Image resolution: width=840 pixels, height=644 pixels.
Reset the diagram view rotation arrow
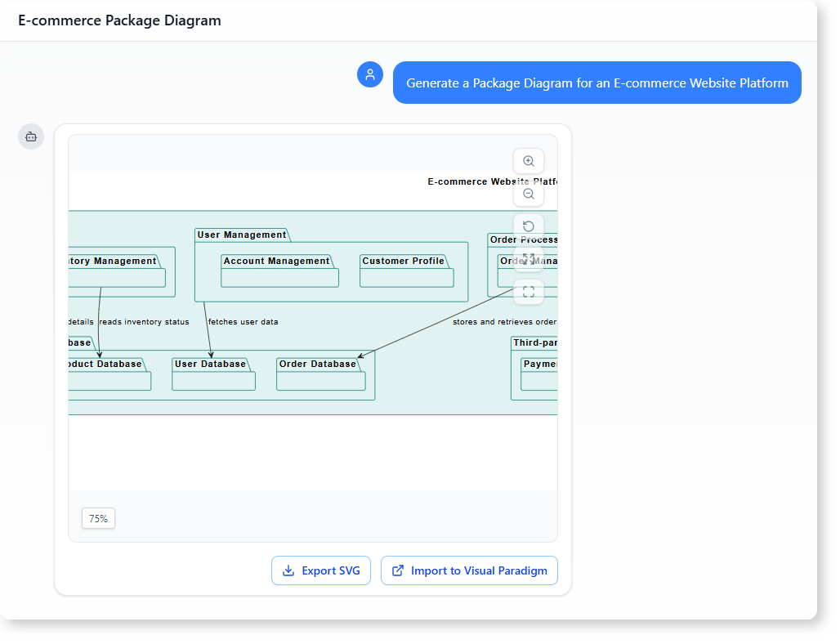[x=528, y=226]
